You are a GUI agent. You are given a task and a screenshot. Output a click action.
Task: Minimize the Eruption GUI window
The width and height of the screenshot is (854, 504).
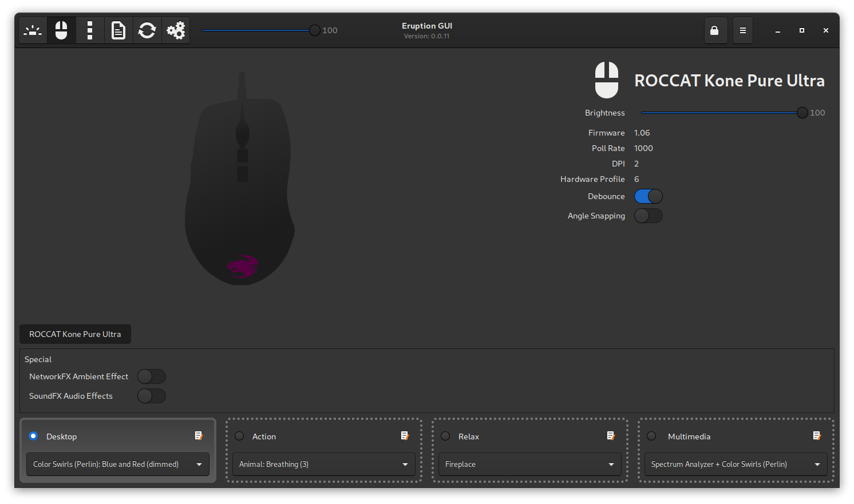pyautogui.click(x=778, y=30)
